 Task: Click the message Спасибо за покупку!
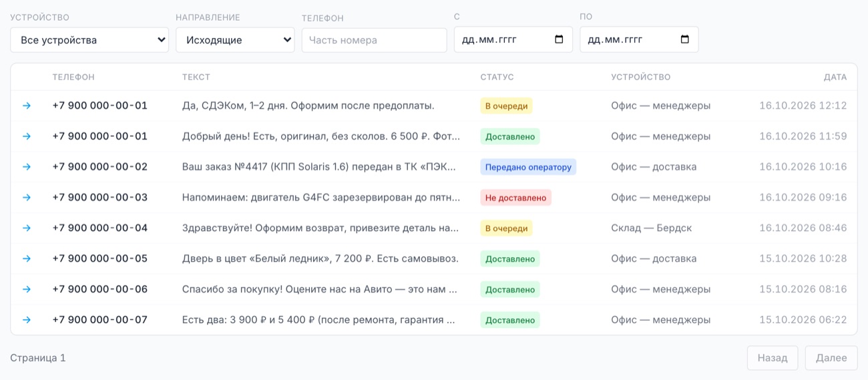pos(320,290)
